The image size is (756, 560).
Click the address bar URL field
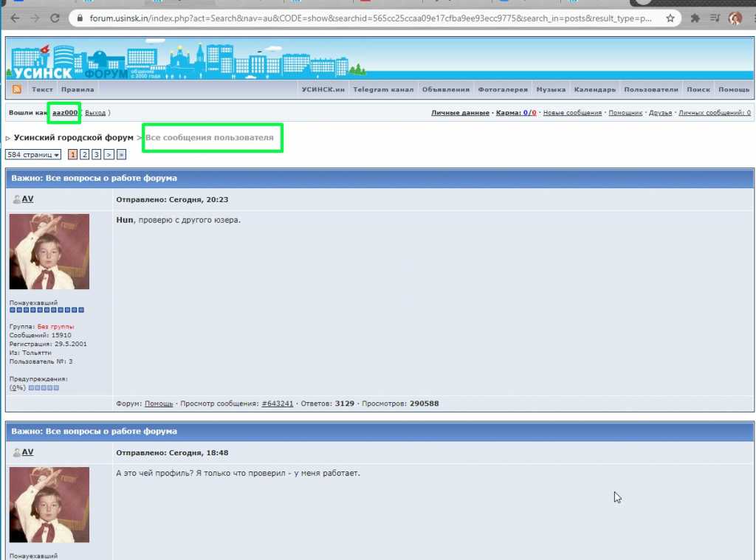pos(369,18)
